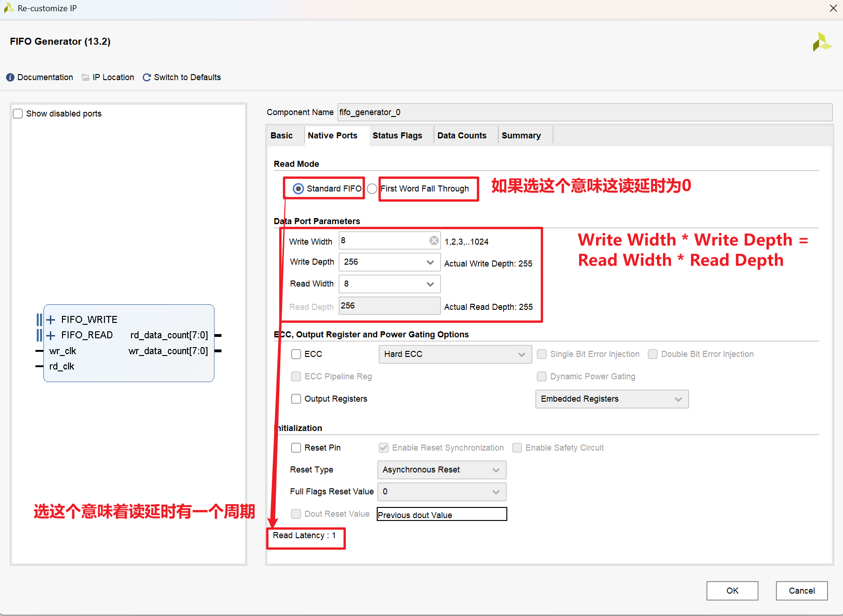Open the Embedded Registers dropdown
The height and width of the screenshot is (616, 843).
(x=612, y=399)
